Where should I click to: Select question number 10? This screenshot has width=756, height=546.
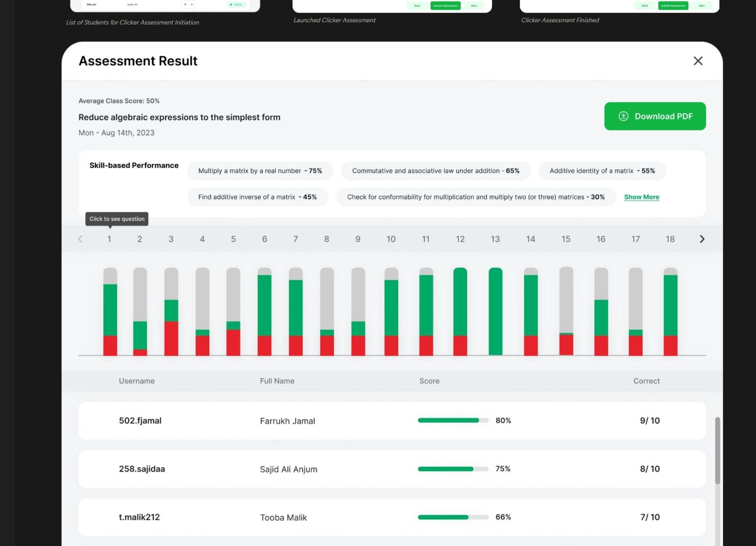point(391,239)
